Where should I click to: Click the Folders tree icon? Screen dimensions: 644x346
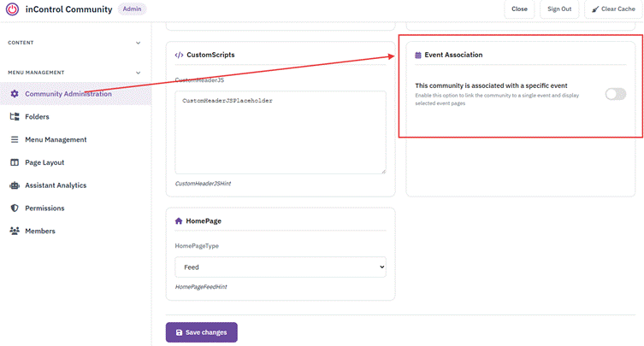15,116
